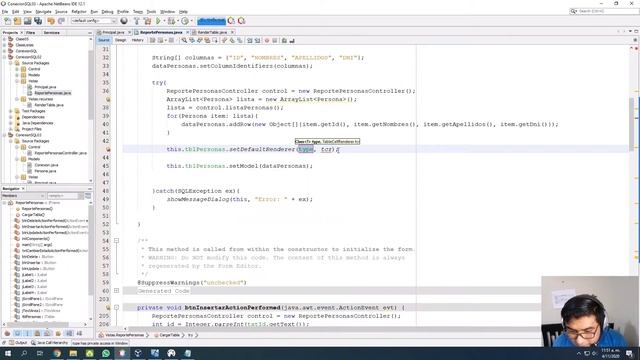Screen dimensions: 640x360
Task: Open the Debug menu
Action: tap(107, 12)
